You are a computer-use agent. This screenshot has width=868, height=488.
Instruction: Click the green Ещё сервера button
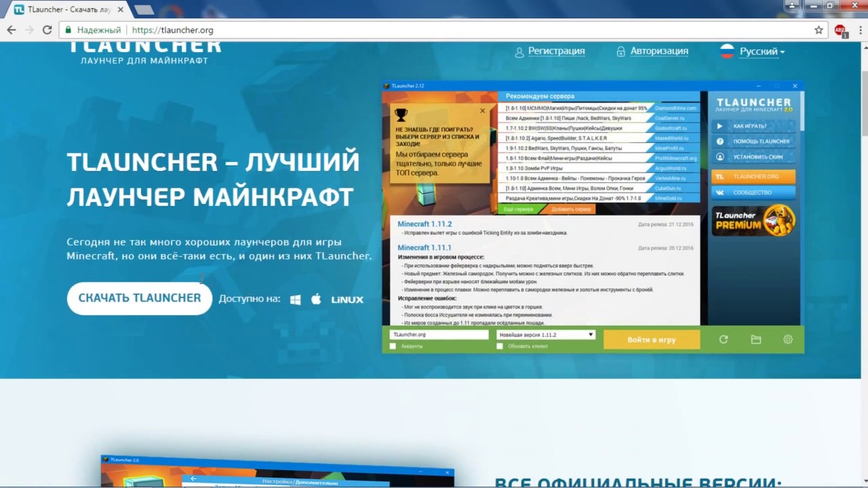coord(519,209)
